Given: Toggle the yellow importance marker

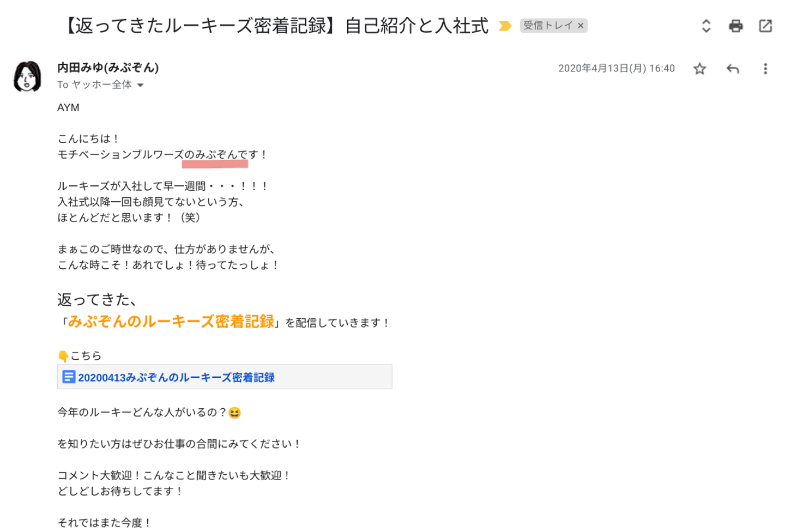Looking at the screenshot, I should click(x=505, y=26).
